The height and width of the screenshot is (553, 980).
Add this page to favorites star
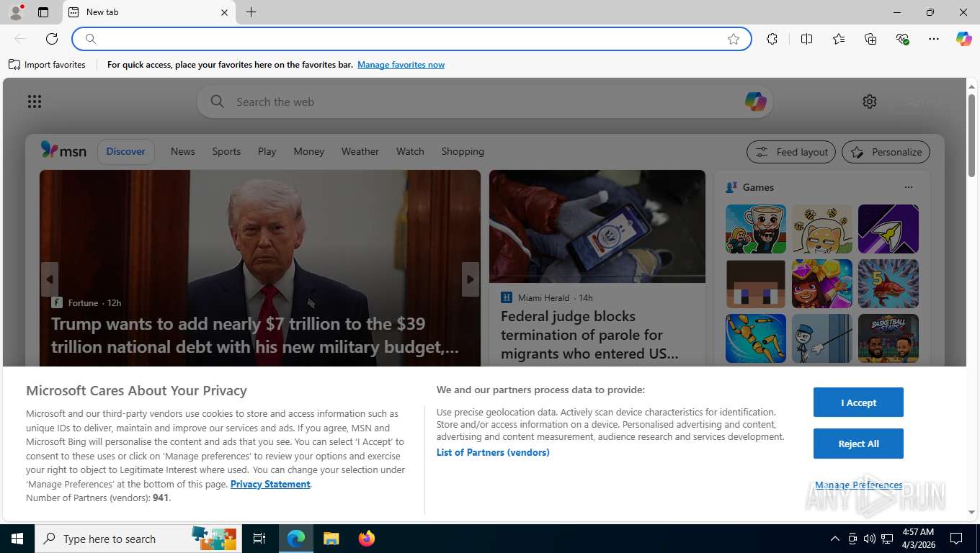(x=734, y=39)
